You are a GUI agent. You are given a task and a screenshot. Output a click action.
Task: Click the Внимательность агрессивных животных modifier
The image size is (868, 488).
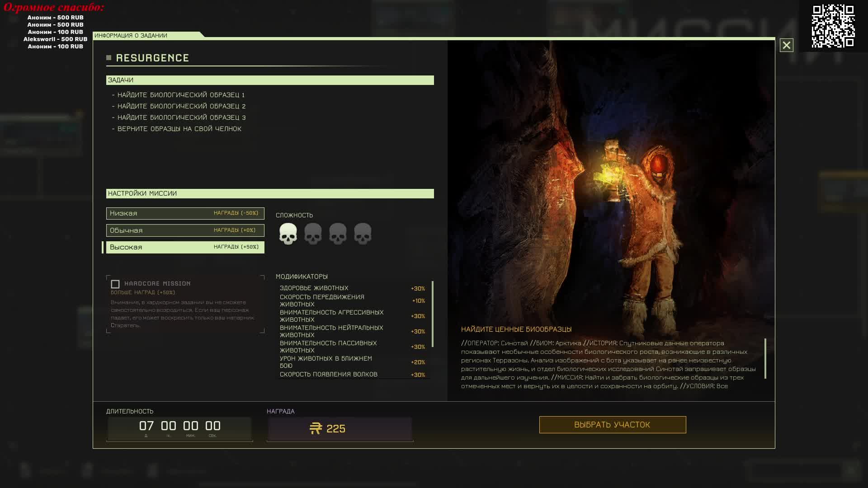(x=352, y=316)
